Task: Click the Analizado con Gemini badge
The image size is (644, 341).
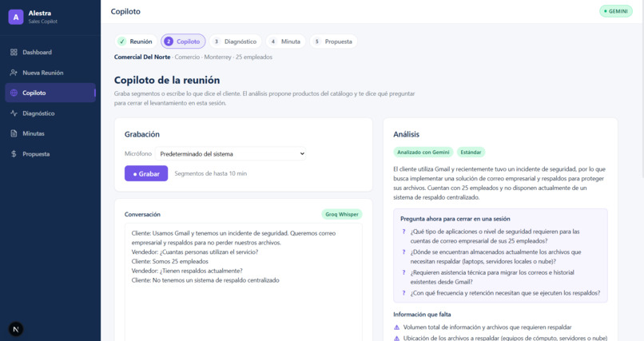Action: pos(423,153)
